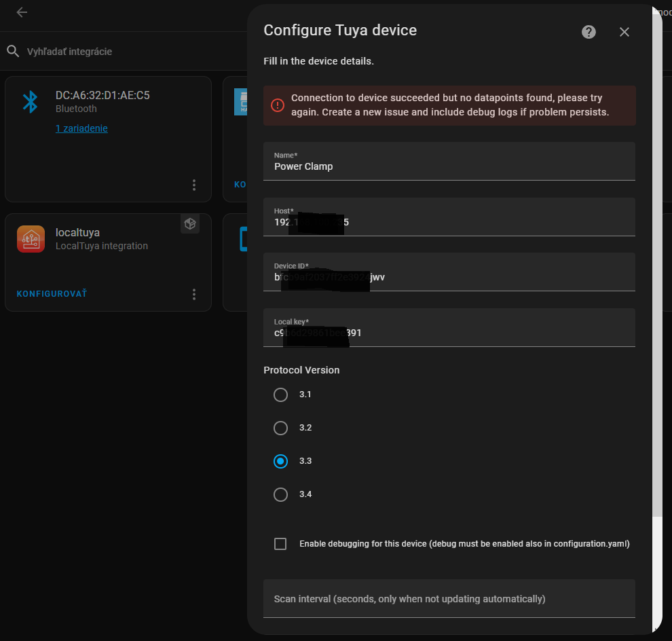
Task: Close the Configure Tuya device dialog
Action: [x=624, y=32]
